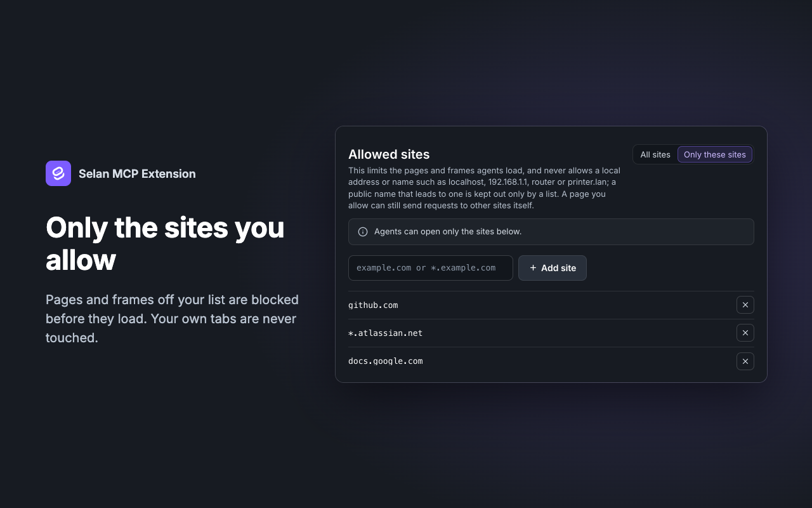Click the Selan MCP Extension title text
This screenshot has width=812, height=508.
point(137,173)
